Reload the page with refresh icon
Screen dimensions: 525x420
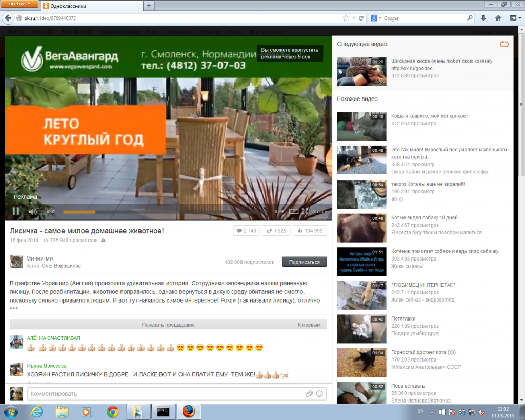361,18
